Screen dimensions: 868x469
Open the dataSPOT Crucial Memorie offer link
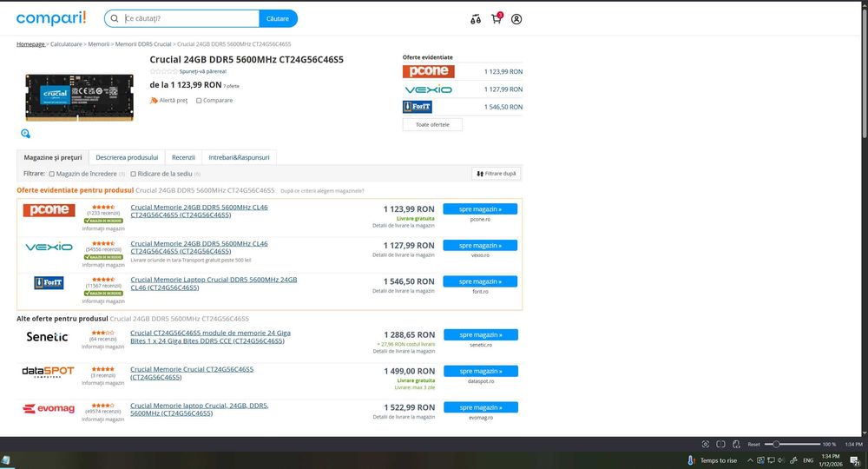click(x=192, y=373)
